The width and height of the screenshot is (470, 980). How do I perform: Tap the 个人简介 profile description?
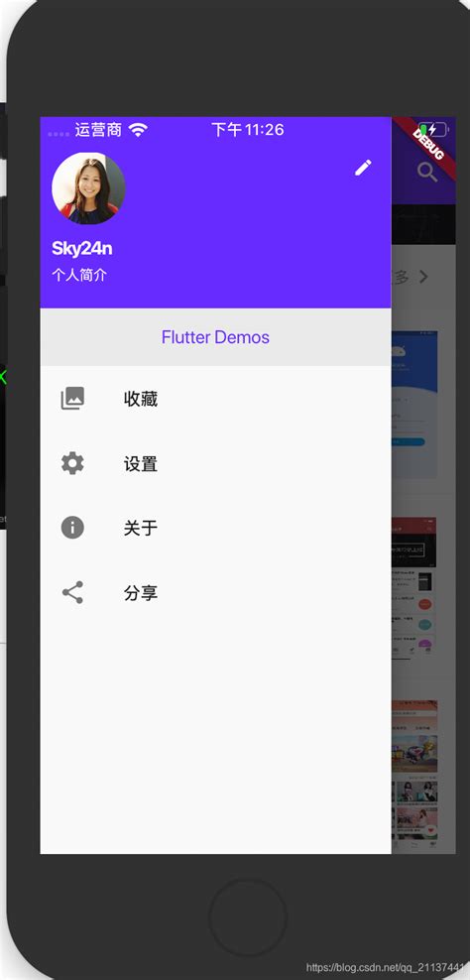[x=79, y=275]
